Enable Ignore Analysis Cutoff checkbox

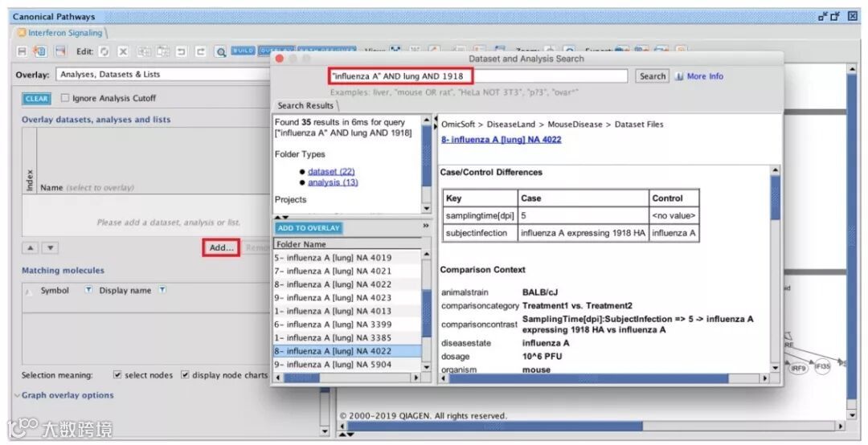(x=65, y=98)
